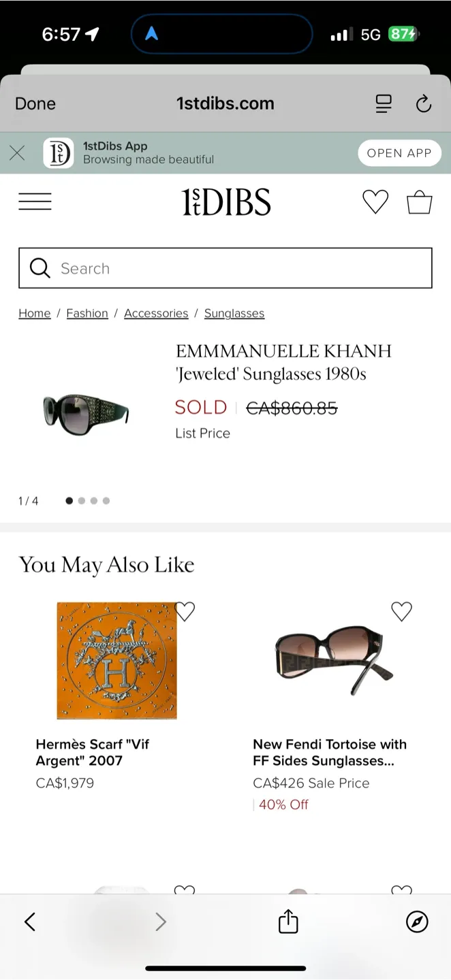
Task: Open your favorites with the heart icon
Action: point(375,201)
